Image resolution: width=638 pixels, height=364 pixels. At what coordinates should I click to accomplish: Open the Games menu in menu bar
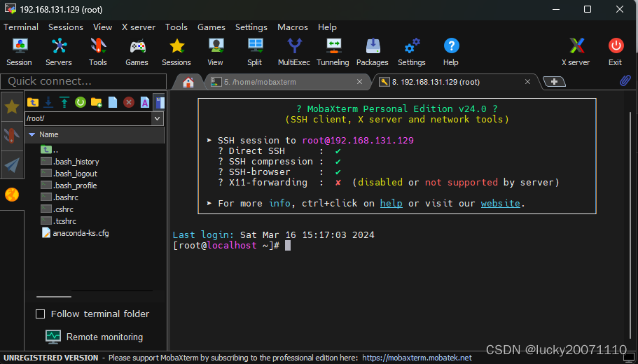tap(211, 27)
